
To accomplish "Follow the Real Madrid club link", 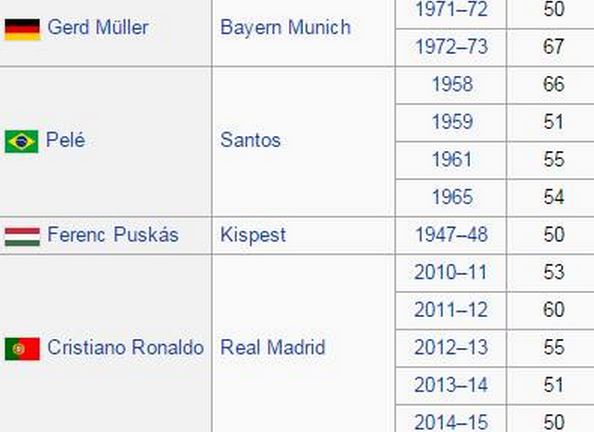I will tap(273, 347).
